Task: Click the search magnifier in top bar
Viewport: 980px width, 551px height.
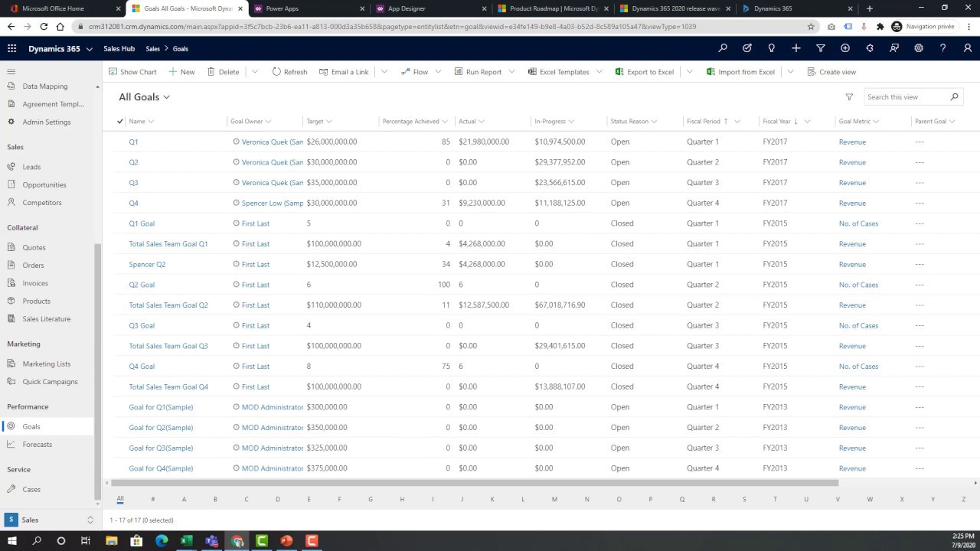Action: [723, 48]
